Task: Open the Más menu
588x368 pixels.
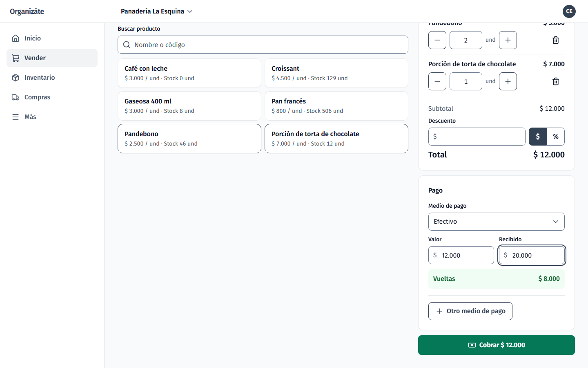Action: coord(52,117)
